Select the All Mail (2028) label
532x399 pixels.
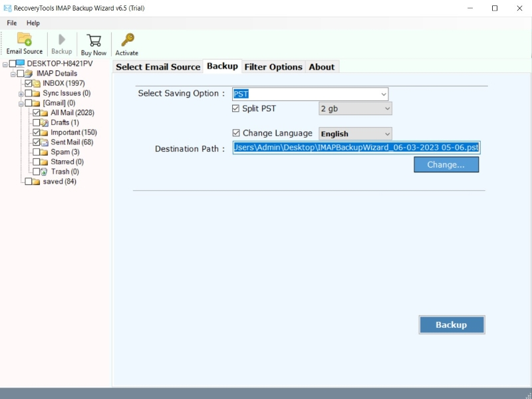[x=72, y=112]
